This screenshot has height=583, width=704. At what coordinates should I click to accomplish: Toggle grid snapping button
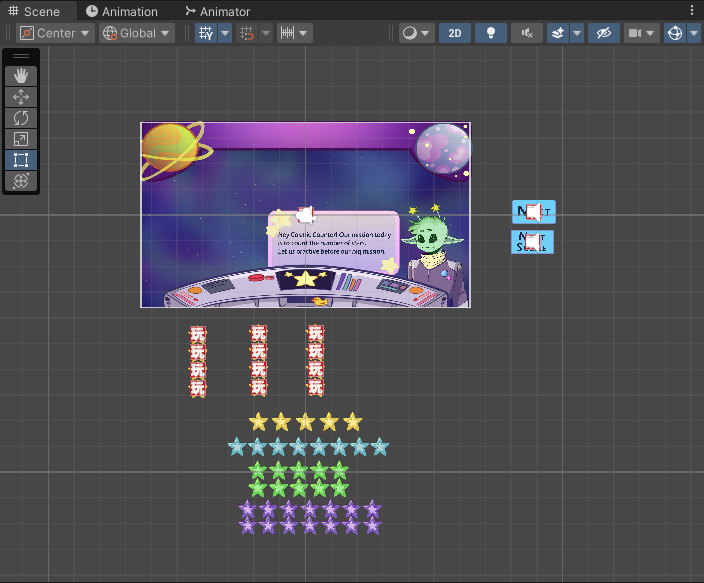(247, 33)
